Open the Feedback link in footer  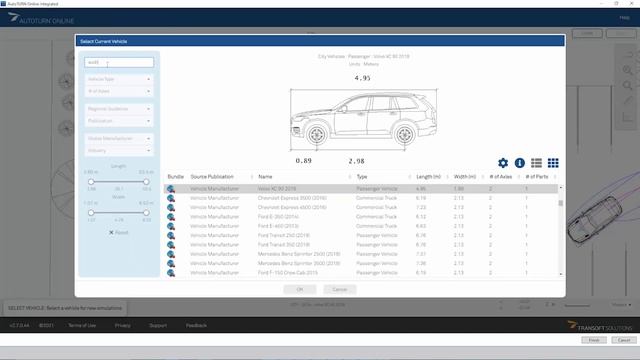[x=196, y=325]
